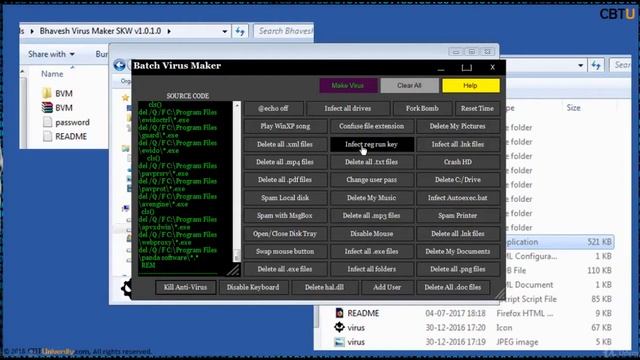Click the Clear All button
Viewport: 640px width, 360px height.
click(x=409, y=85)
